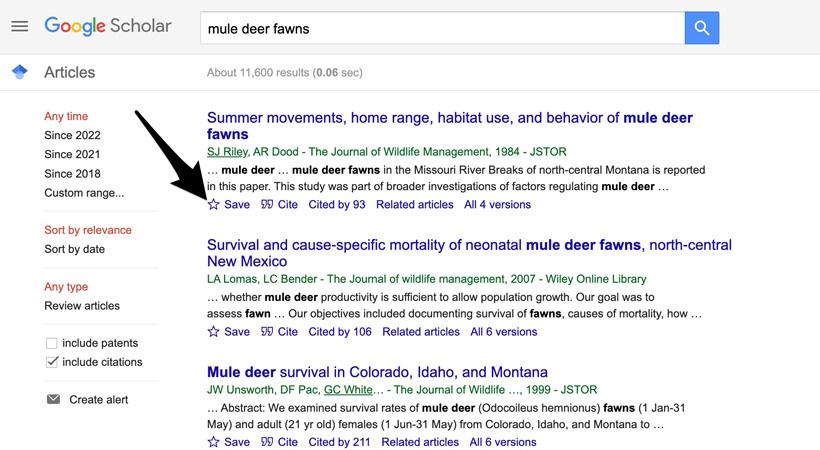Open Cited by 211 link

pyautogui.click(x=339, y=442)
